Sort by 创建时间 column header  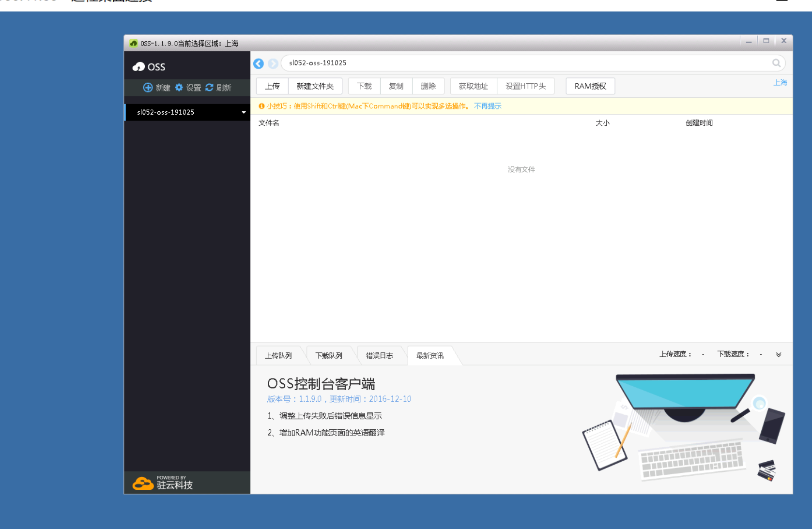tap(699, 123)
